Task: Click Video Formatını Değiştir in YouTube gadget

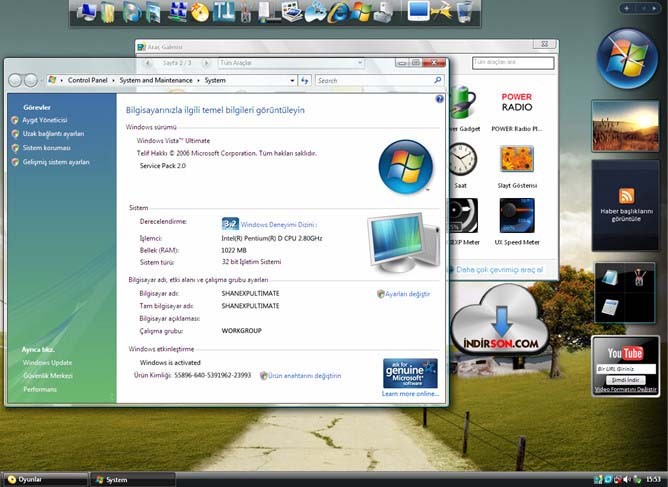Action: (625, 389)
